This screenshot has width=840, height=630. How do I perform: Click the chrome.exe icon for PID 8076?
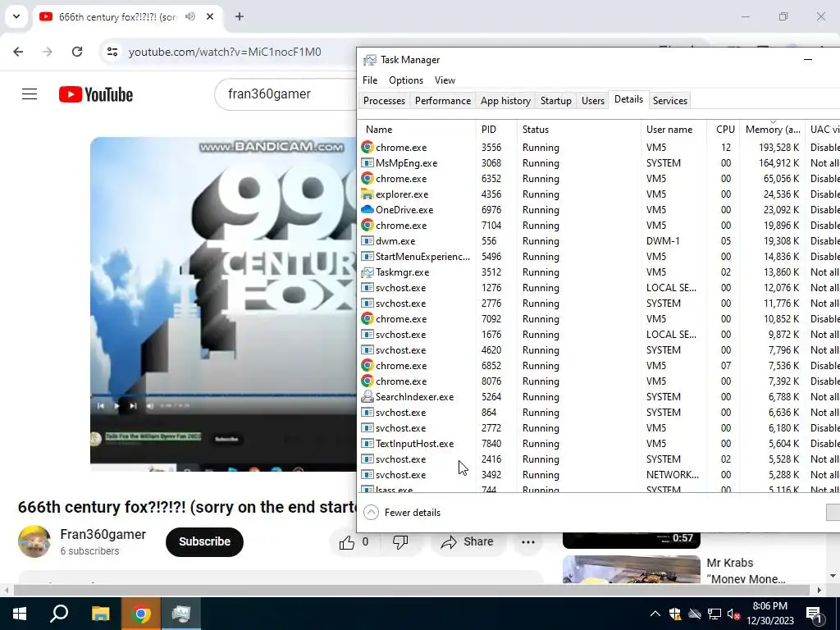(x=367, y=381)
